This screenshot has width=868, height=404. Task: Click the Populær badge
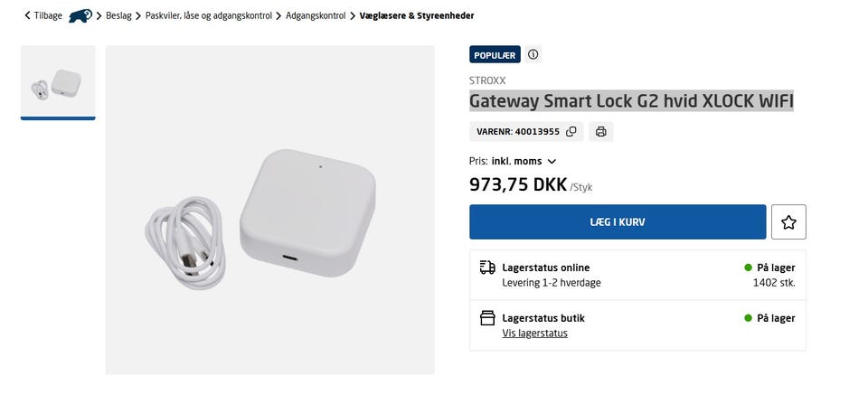click(495, 55)
